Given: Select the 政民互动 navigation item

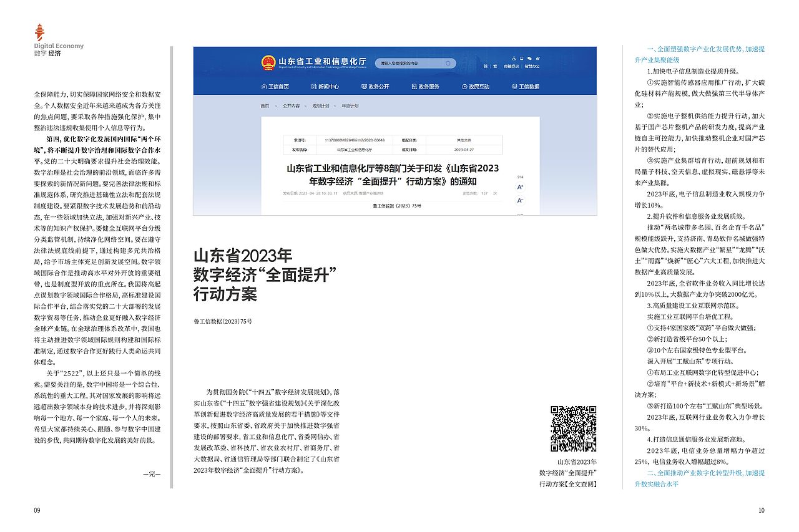Looking at the screenshot, I should pyautogui.click(x=481, y=87).
